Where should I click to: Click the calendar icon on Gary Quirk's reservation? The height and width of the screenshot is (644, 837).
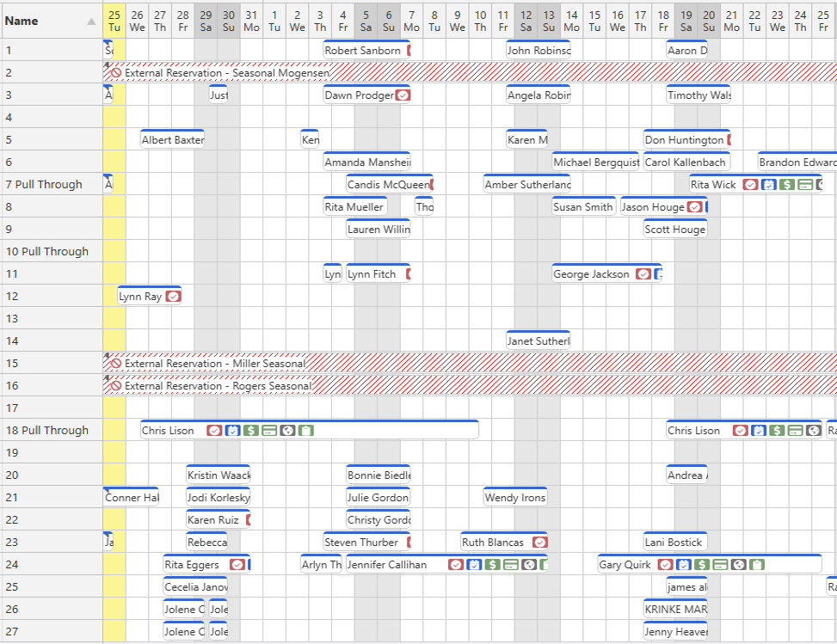pos(684,565)
